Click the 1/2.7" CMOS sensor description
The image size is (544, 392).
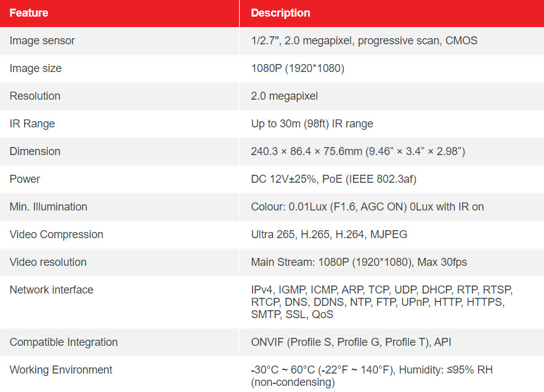(364, 41)
